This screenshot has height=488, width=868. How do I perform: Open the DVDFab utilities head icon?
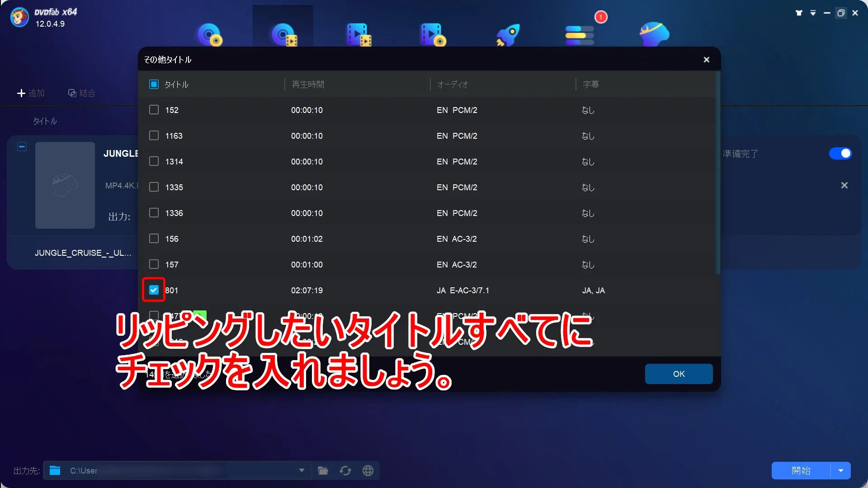[654, 34]
